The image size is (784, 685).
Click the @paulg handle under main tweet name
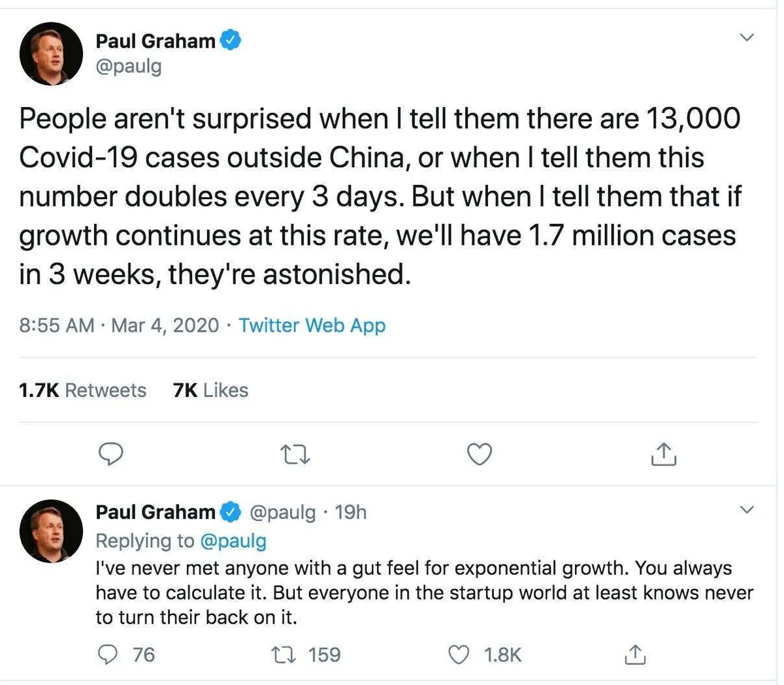pyautogui.click(x=129, y=66)
